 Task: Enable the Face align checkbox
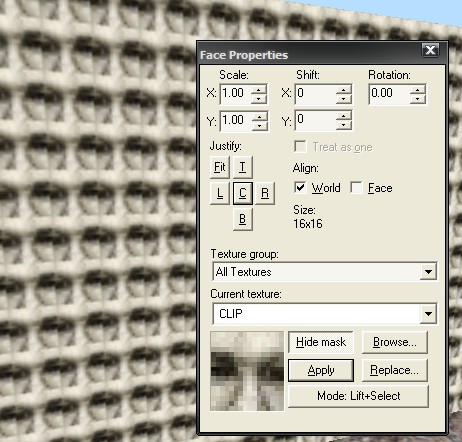coord(356,188)
